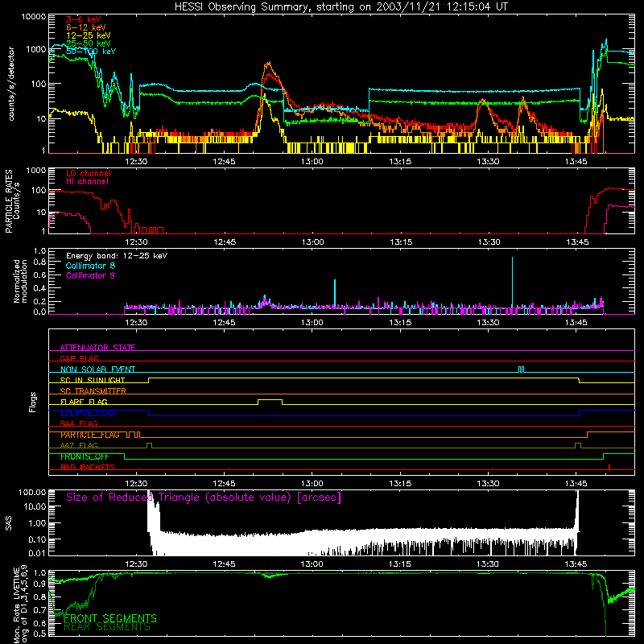Click 13:15 tick under the modulation panel

(x=400, y=323)
